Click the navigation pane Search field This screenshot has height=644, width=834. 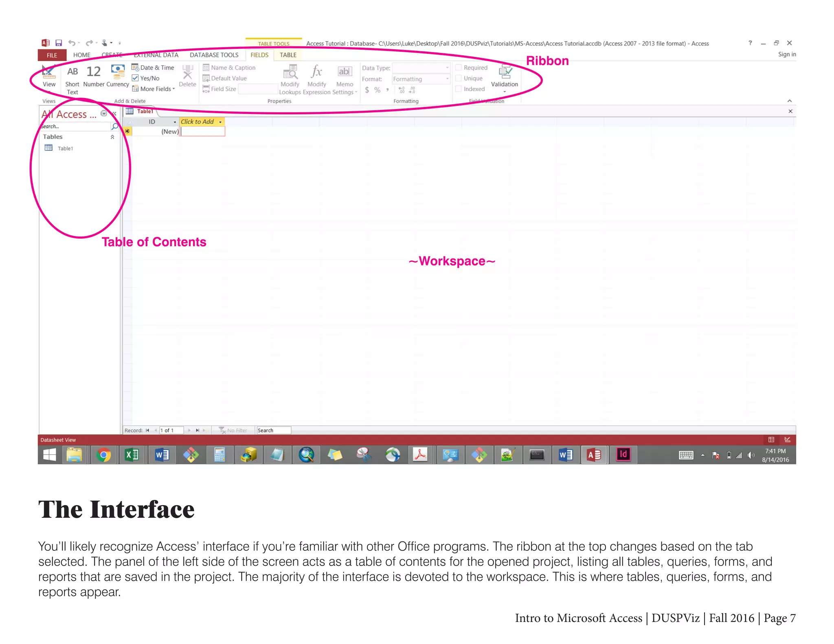tap(75, 127)
